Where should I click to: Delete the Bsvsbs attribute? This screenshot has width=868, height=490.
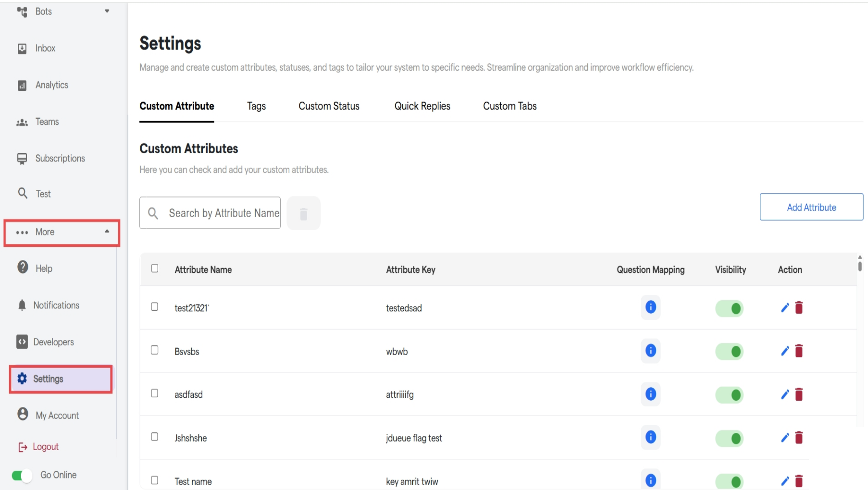(799, 351)
